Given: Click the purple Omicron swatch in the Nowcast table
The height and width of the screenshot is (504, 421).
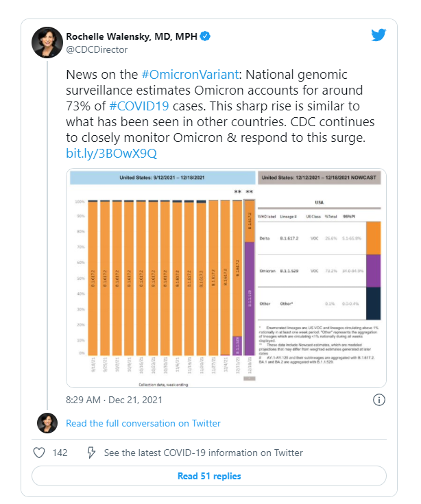Looking at the screenshot, I should coord(373,271).
